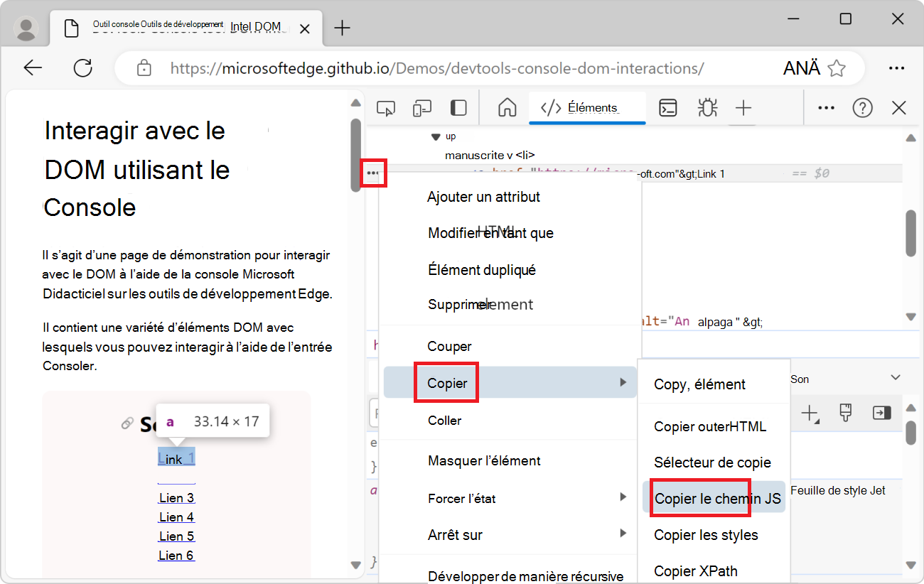Click the browser address bar

pyautogui.click(x=426, y=67)
